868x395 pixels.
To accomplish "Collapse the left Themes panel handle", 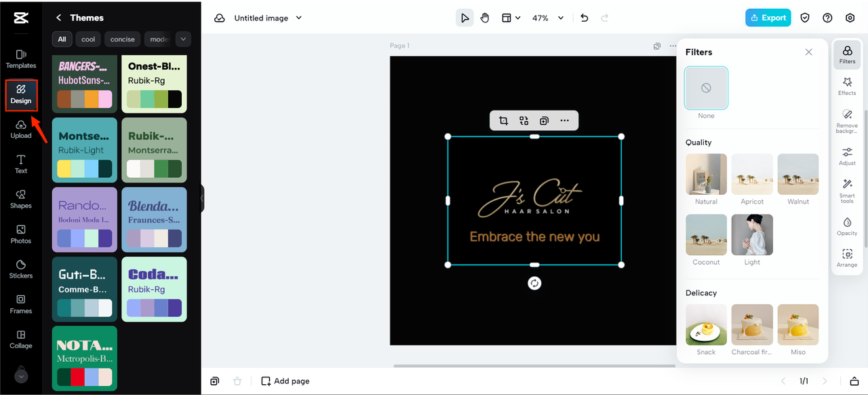I will coord(202,199).
